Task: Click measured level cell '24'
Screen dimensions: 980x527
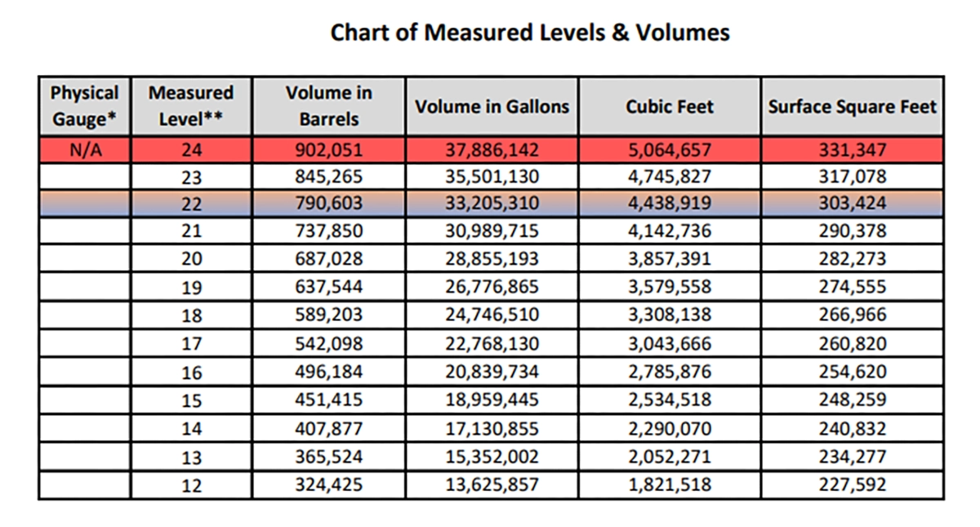Action: click(191, 150)
